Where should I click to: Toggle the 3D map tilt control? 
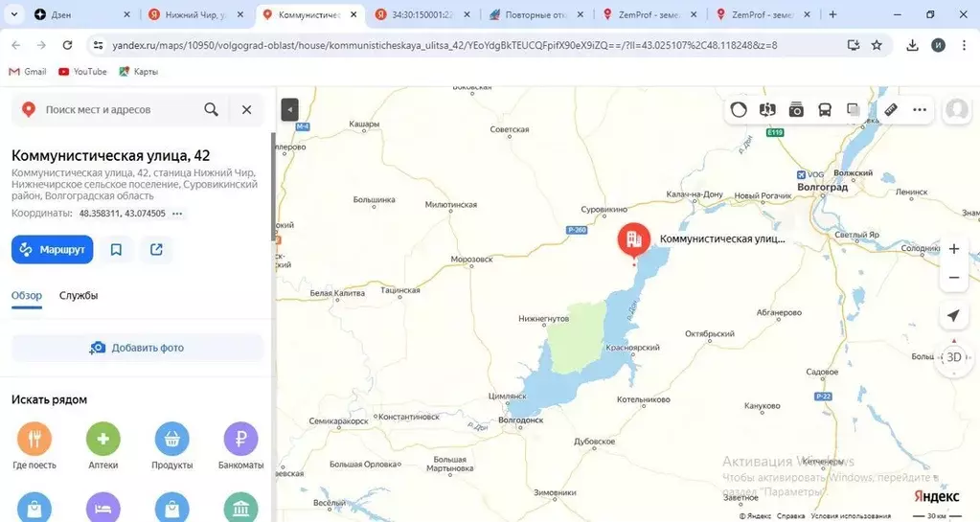tap(953, 357)
